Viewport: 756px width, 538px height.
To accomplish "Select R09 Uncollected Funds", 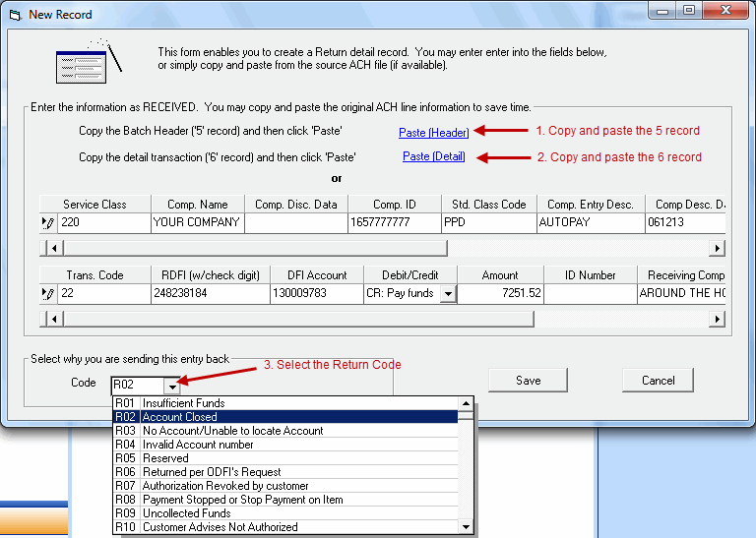I will coord(285,513).
